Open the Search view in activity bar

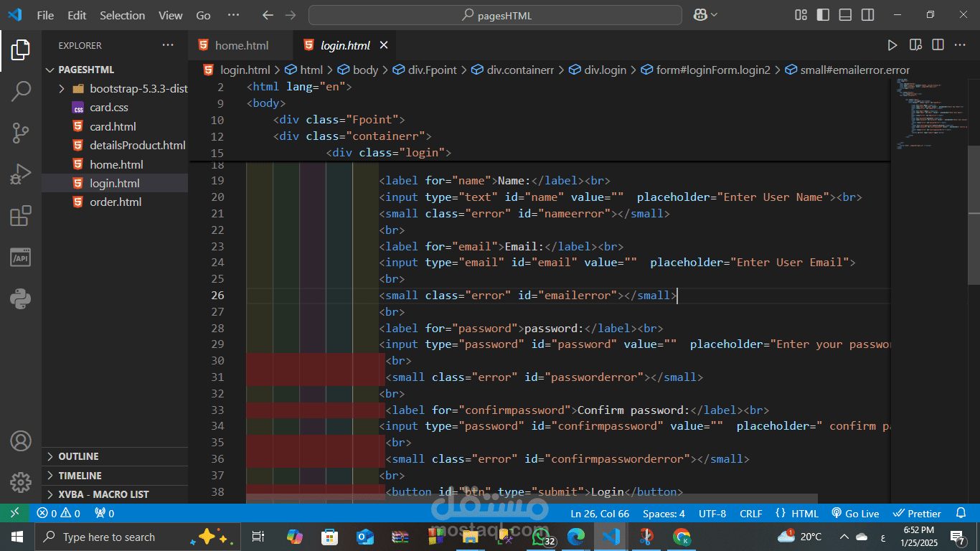click(x=21, y=91)
